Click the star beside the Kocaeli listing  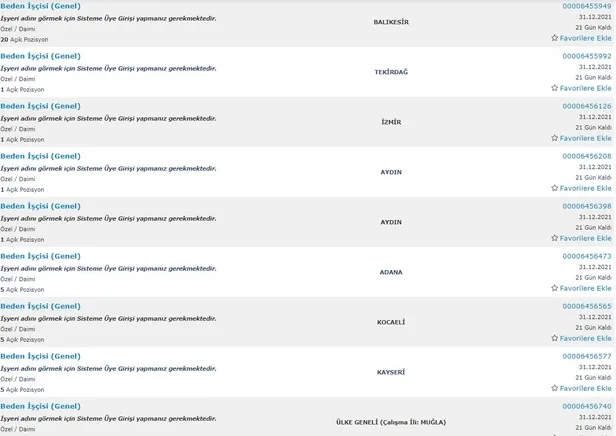tap(555, 338)
